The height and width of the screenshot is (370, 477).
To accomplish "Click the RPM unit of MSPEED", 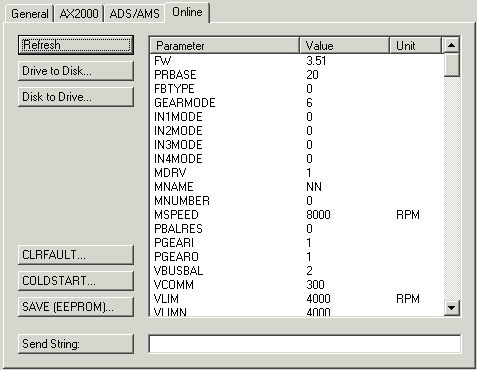I will 408,215.
